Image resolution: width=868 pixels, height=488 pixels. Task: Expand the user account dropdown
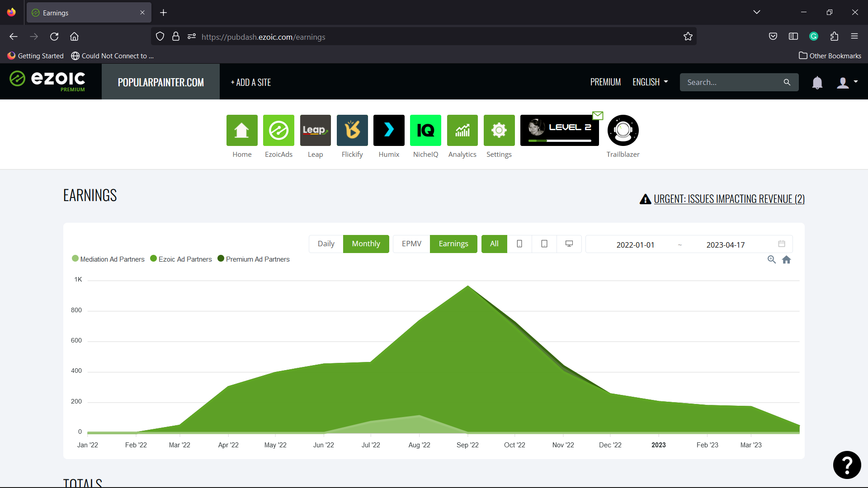coord(847,82)
